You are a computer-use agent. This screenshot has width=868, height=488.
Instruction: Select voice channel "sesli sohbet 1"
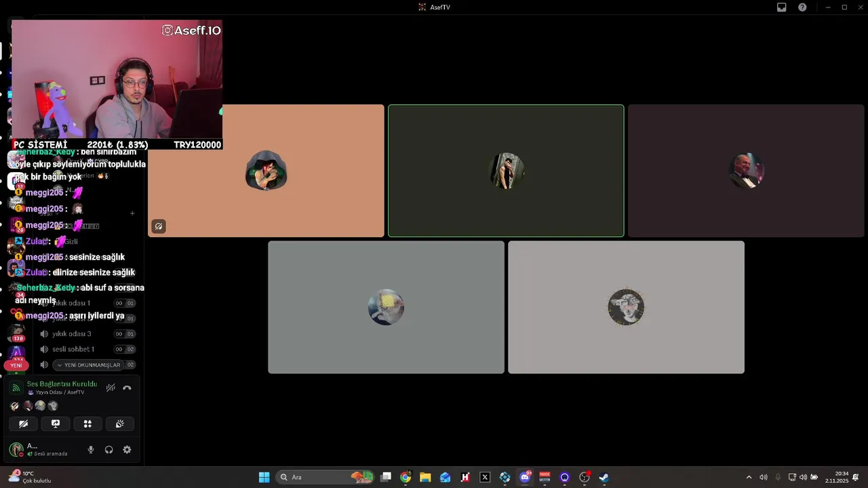[73, 349]
